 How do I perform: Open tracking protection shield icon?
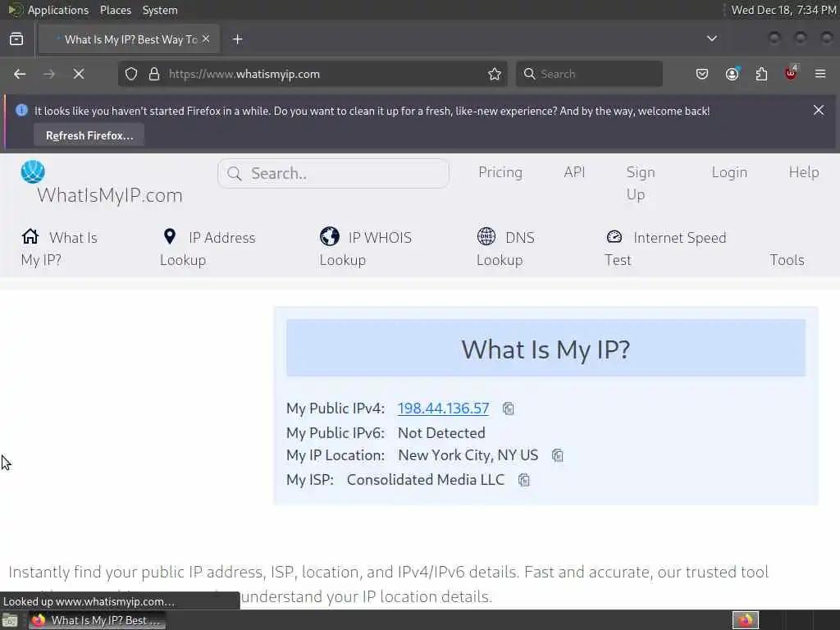131,74
